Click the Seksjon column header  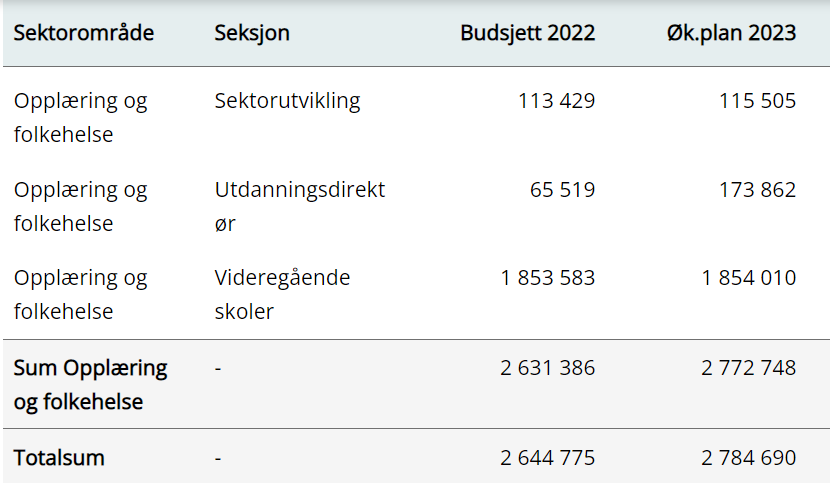[x=252, y=33]
